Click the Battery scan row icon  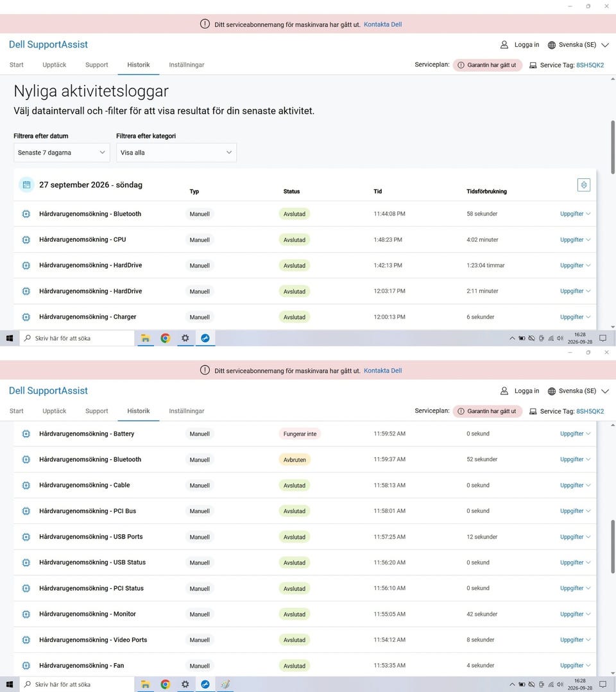pyautogui.click(x=26, y=434)
